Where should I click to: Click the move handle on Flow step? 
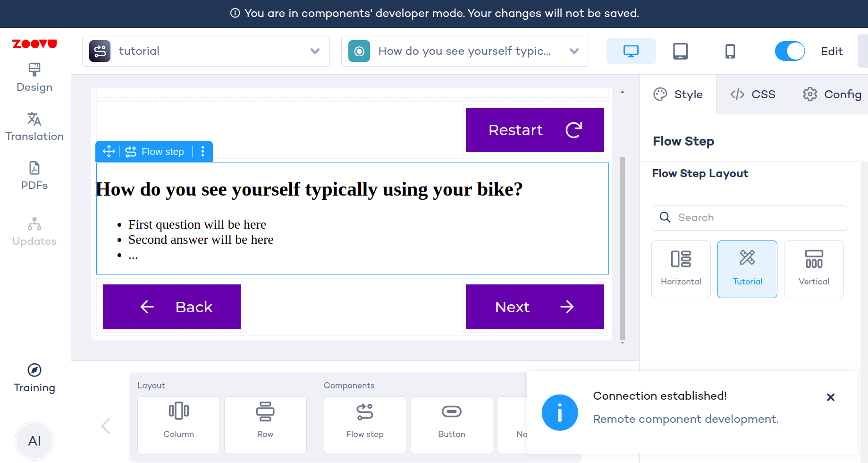click(109, 152)
